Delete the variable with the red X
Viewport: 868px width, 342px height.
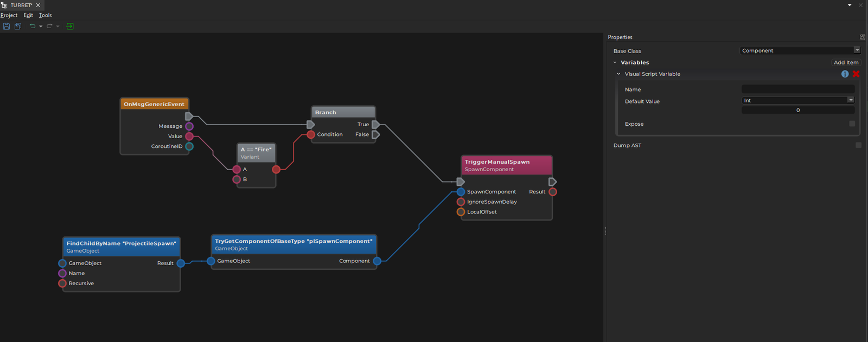pyautogui.click(x=856, y=74)
